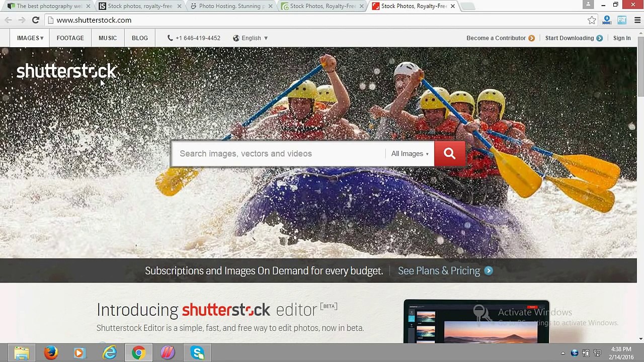Click the Google Chrome taskbar icon
Image resolution: width=644 pixels, height=362 pixels.
click(x=138, y=353)
